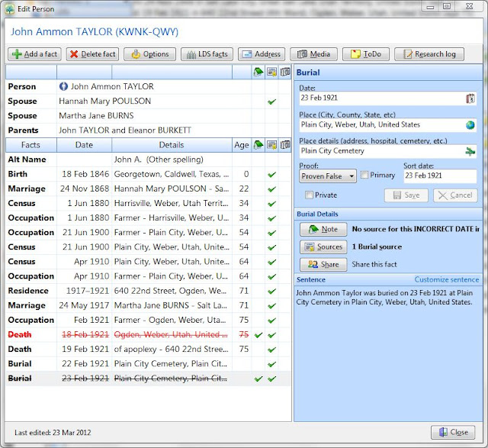The width and height of the screenshot is (488, 448).
Task: Click the media icon in top header row
Action: coord(285,72)
